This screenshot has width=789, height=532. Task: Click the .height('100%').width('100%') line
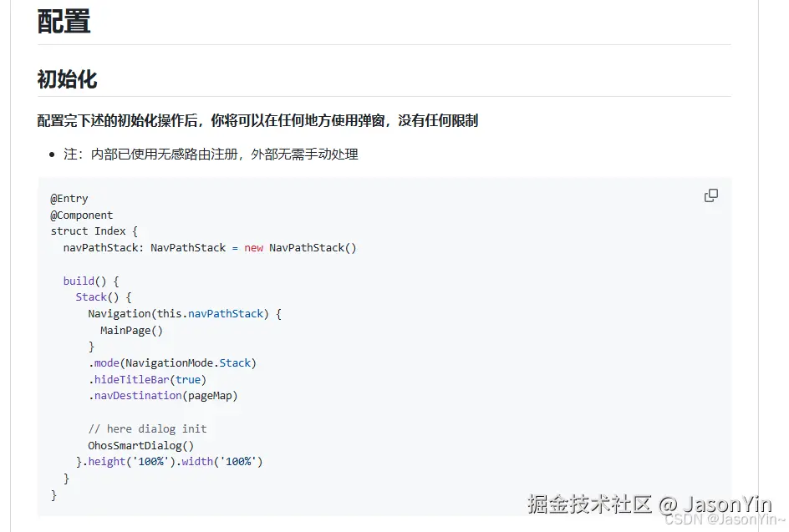tap(170, 462)
